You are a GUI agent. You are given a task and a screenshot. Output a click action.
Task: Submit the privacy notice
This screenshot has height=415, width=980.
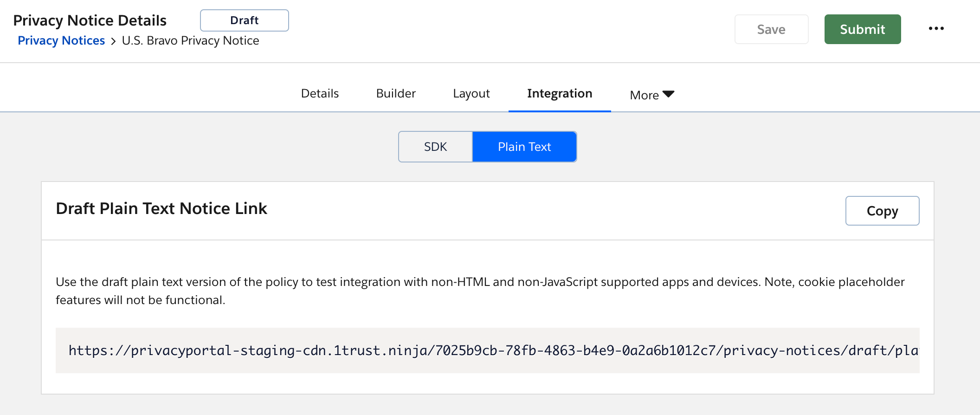(862, 29)
